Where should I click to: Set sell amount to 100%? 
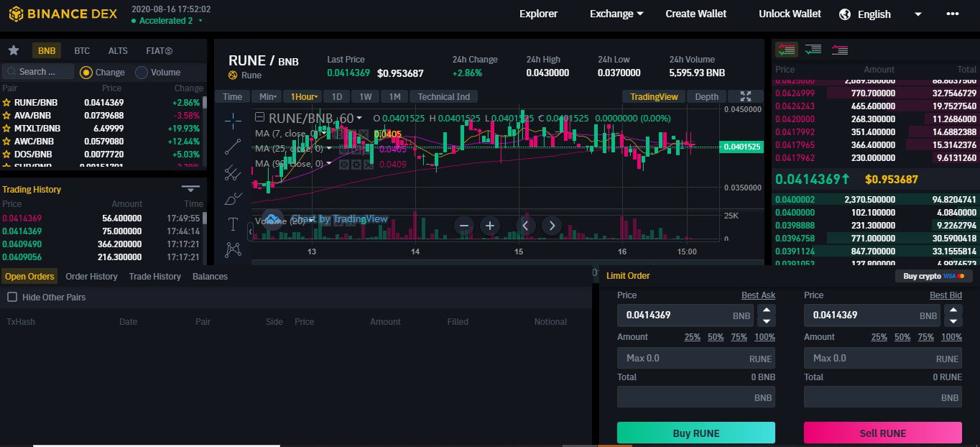tap(951, 336)
